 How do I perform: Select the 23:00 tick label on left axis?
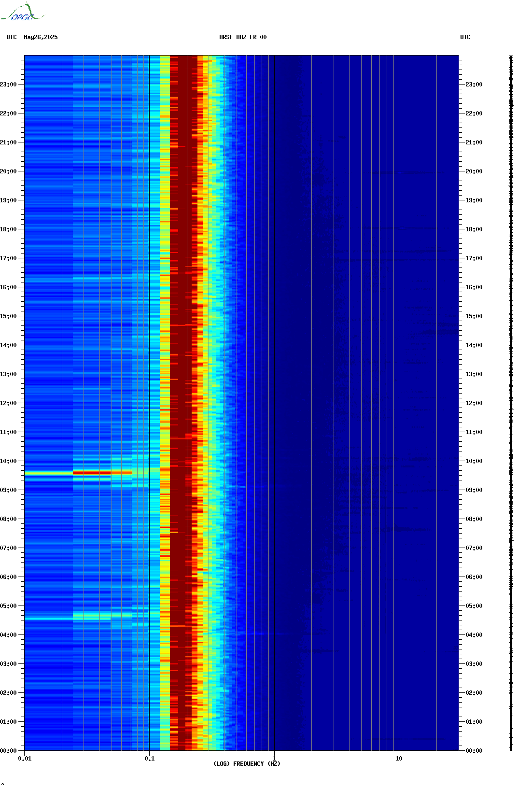click(x=9, y=85)
